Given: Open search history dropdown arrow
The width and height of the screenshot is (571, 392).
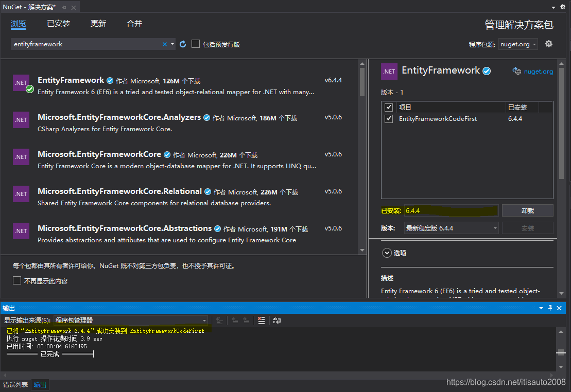Looking at the screenshot, I should [172, 44].
